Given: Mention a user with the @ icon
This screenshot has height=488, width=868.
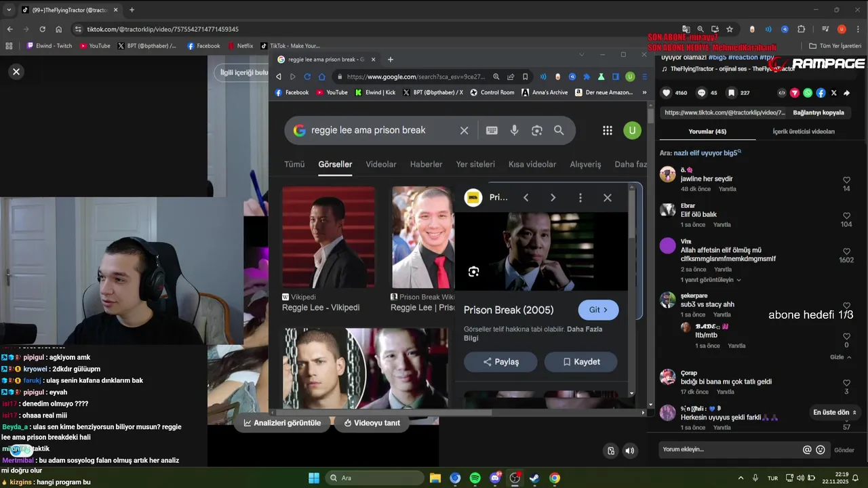Looking at the screenshot, I should tap(807, 449).
